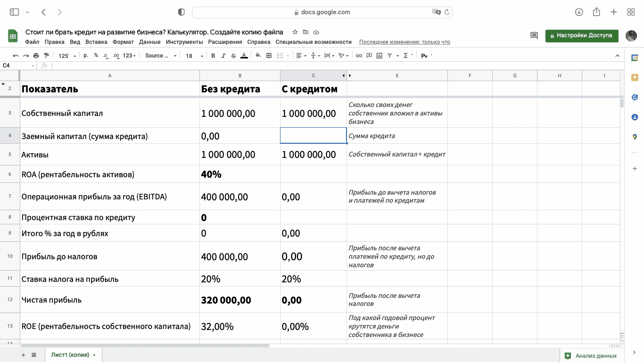This screenshot has height=362, width=644.
Task: Open the font size 18 dropdown
Action: point(194,56)
